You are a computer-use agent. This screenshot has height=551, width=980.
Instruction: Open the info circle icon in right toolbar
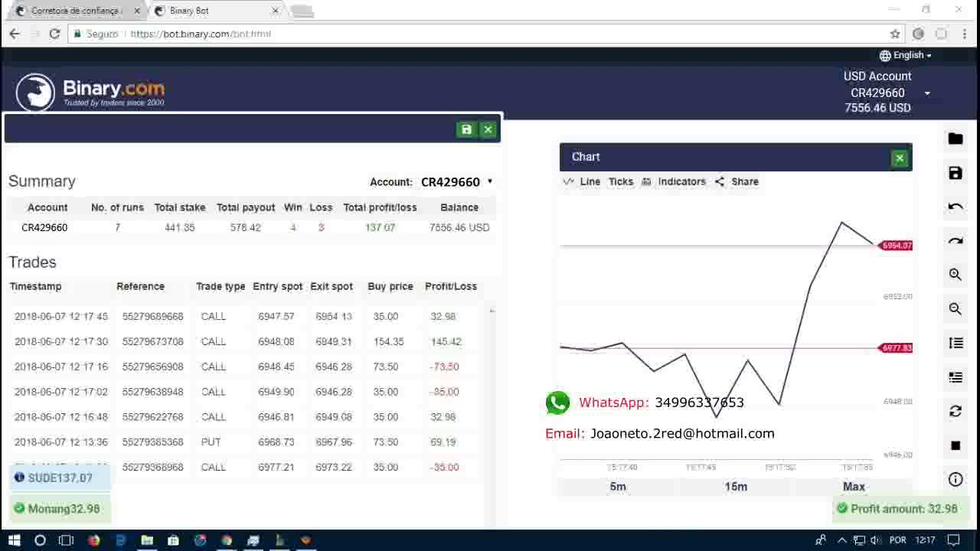[x=955, y=479]
